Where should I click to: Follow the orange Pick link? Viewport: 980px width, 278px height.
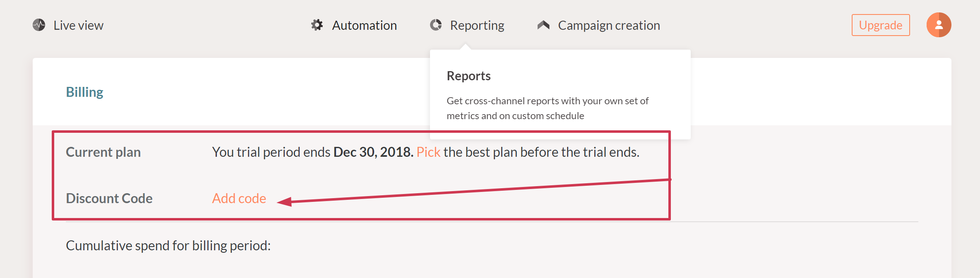pos(428,152)
